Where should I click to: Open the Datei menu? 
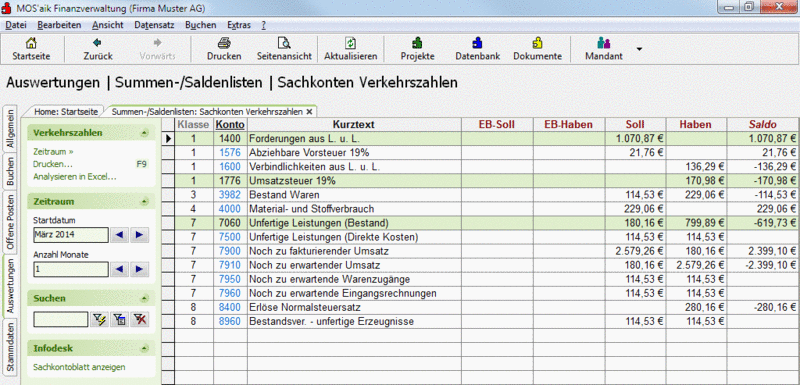tap(16, 24)
